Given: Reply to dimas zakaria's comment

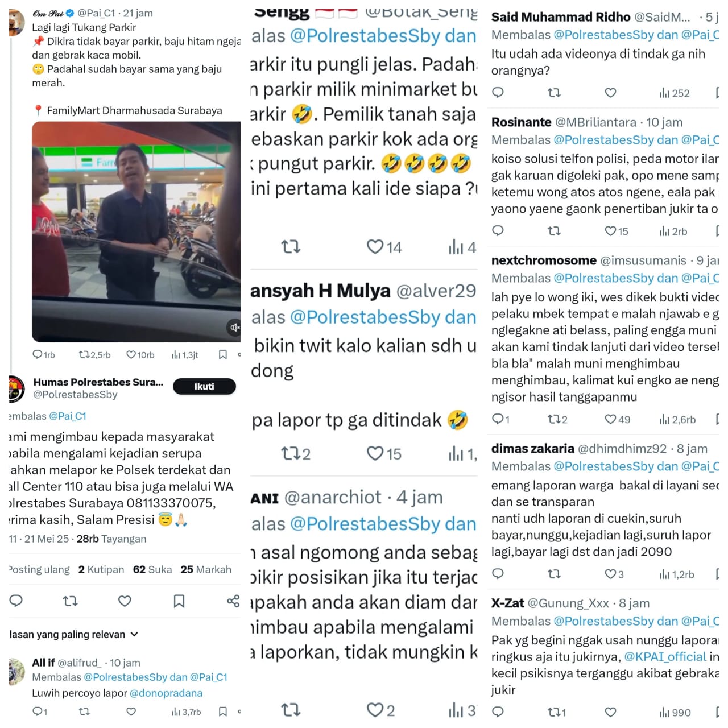Looking at the screenshot, I should coord(498,574).
